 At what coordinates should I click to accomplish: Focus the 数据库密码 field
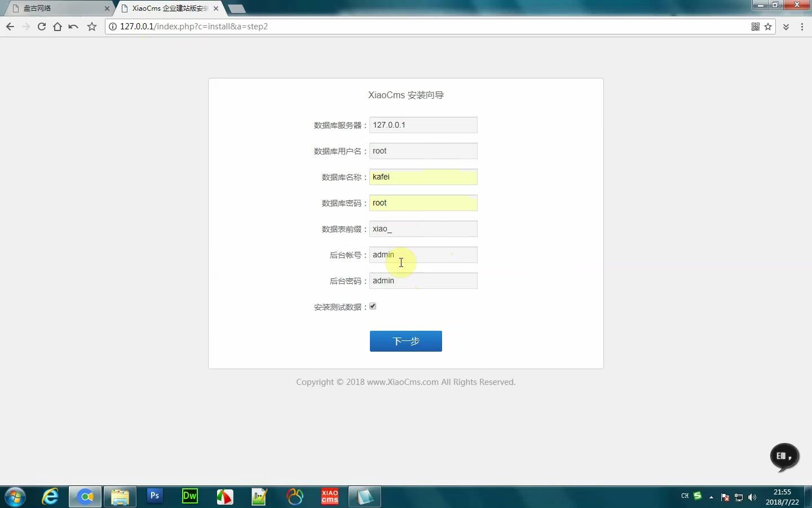[x=423, y=203]
